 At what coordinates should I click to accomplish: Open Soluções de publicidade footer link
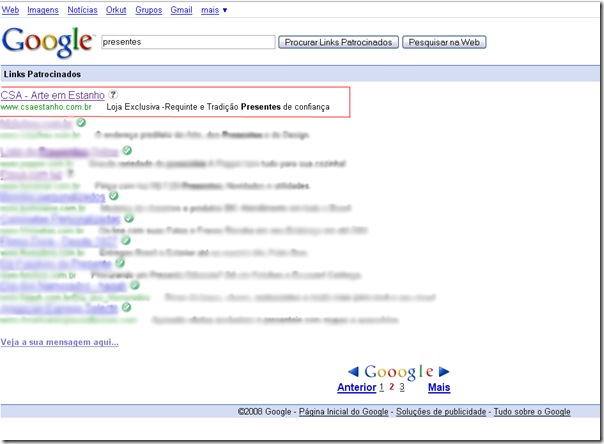[x=441, y=412]
